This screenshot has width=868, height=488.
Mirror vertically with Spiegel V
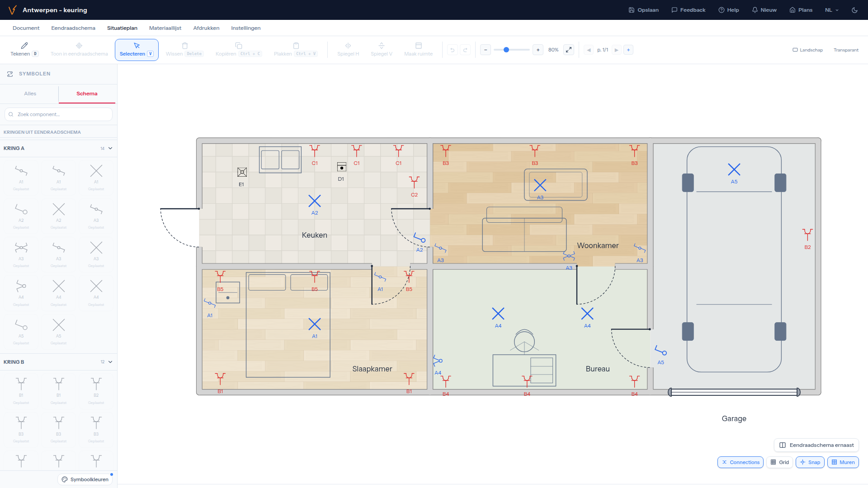(x=382, y=49)
